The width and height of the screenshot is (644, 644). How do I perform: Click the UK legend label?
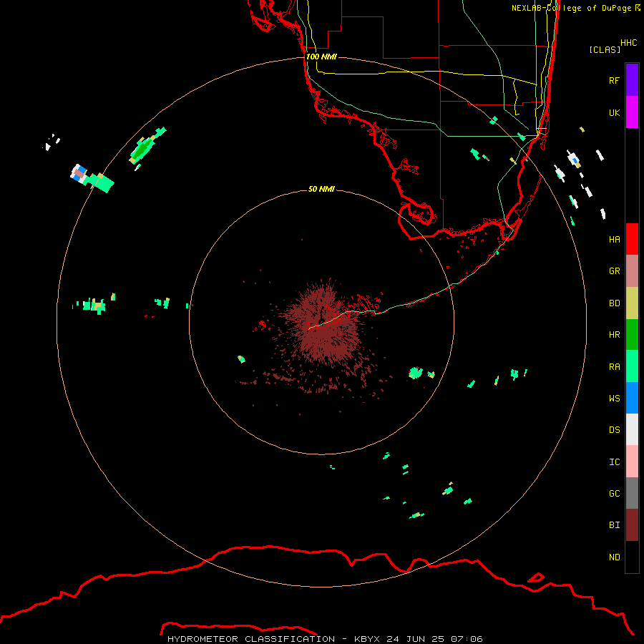click(614, 112)
